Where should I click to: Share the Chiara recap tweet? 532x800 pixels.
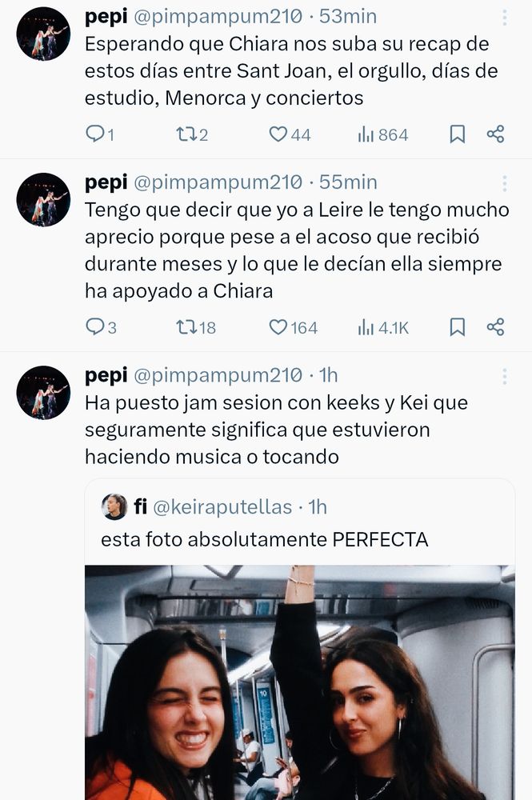click(x=495, y=134)
